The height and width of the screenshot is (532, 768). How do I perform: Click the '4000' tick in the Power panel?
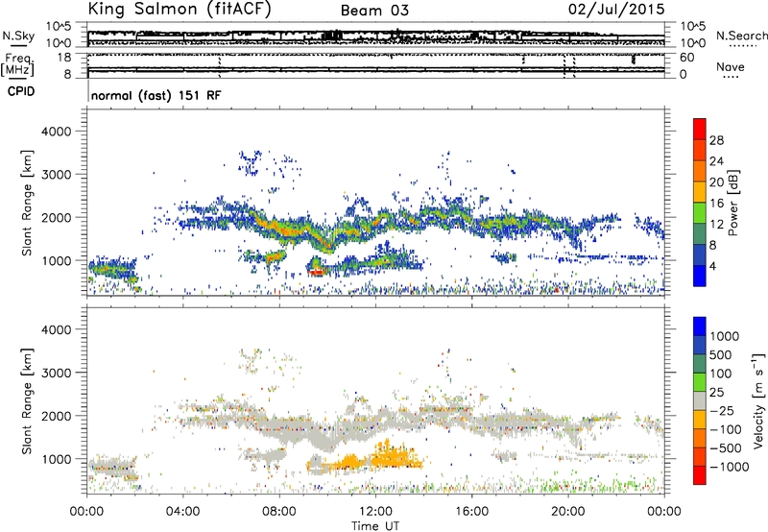click(x=57, y=132)
